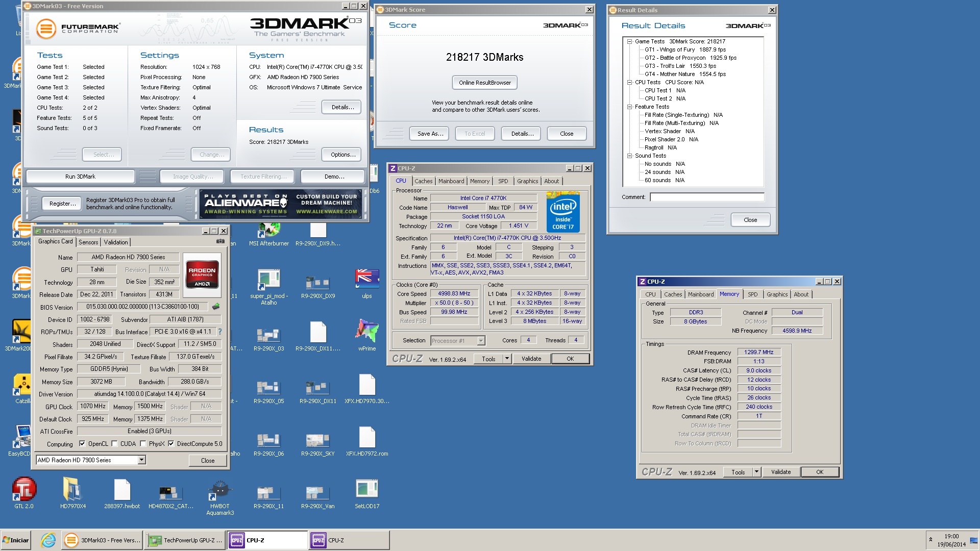Open Internet Explorer from the taskbar
This screenshot has width=980, height=551.
pyautogui.click(x=48, y=540)
